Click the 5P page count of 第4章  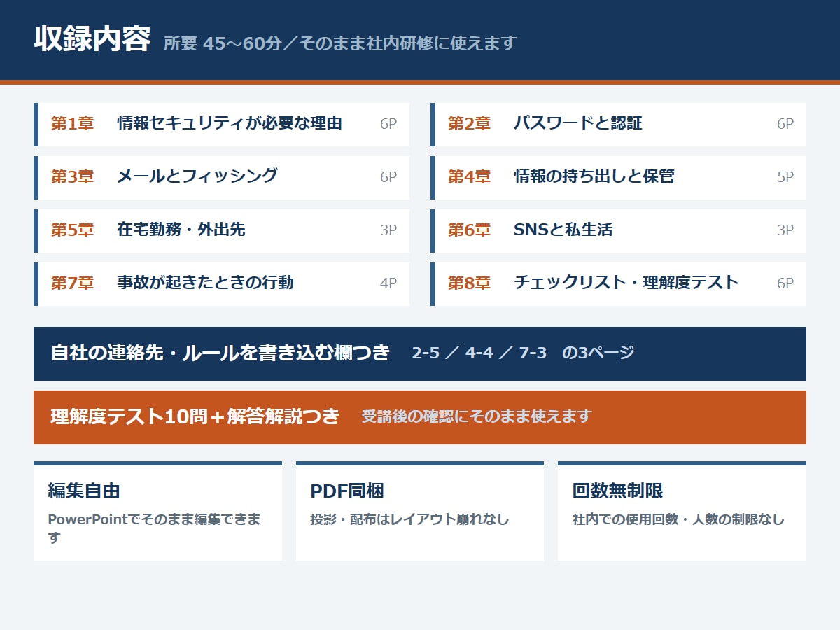click(x=785, y=177)
